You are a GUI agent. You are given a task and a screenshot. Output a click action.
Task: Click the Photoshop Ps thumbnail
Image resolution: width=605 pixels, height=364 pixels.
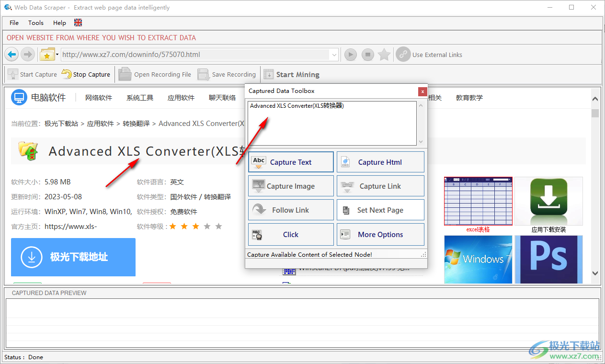point(548,259)
